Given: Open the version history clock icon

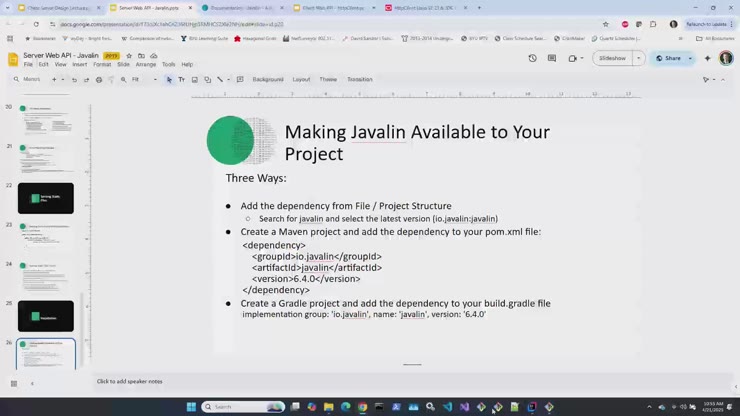Looking at the screenshot, I should point(532,58).
